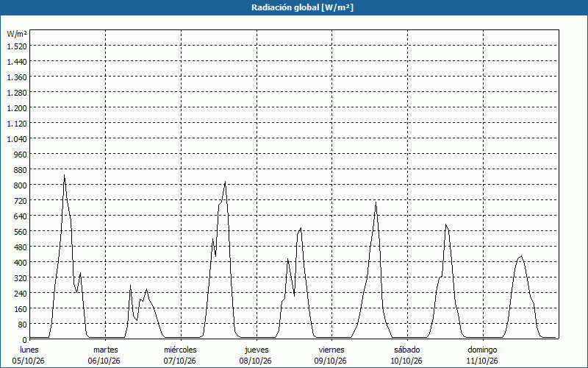This screenshot has height=368, width=588.
Task: Click Monday's radiation peak near 850
Action: click(64, 175)
